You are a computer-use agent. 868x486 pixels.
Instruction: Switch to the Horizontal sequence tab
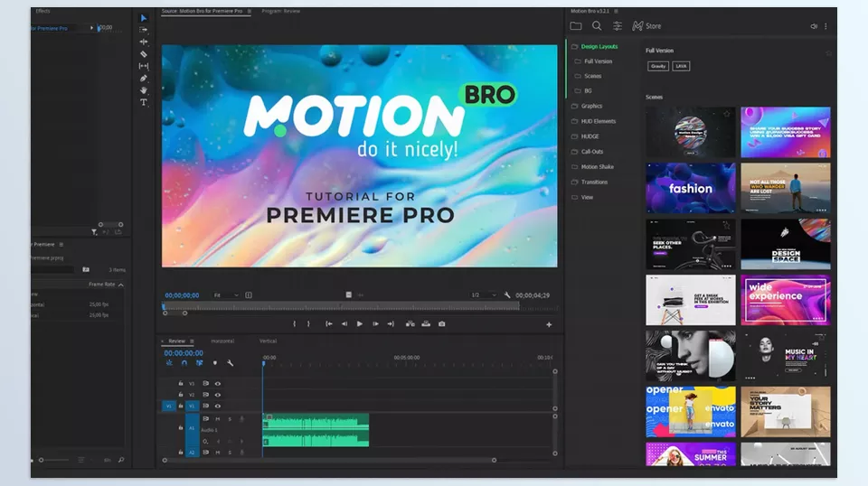point(222,341)
